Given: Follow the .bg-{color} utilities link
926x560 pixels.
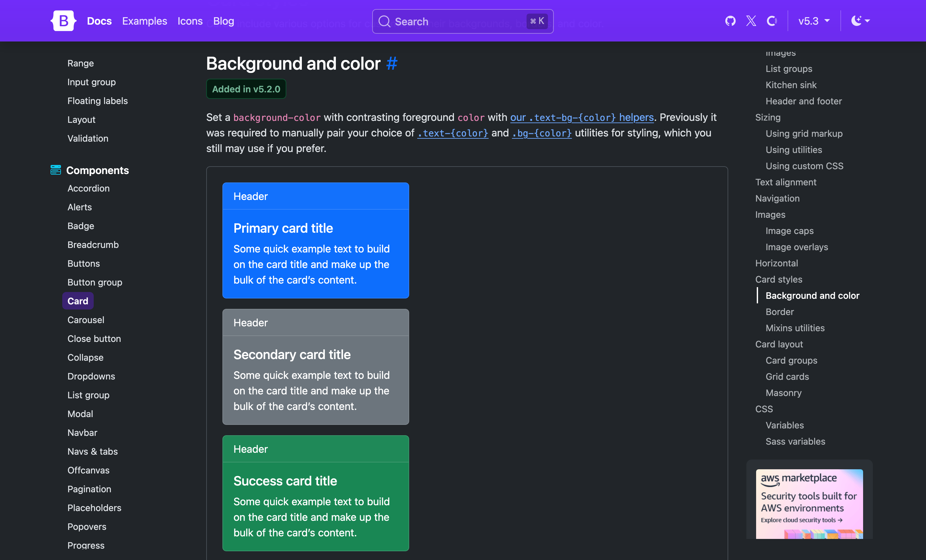Looking at the screenshot, I should point(541,133).
